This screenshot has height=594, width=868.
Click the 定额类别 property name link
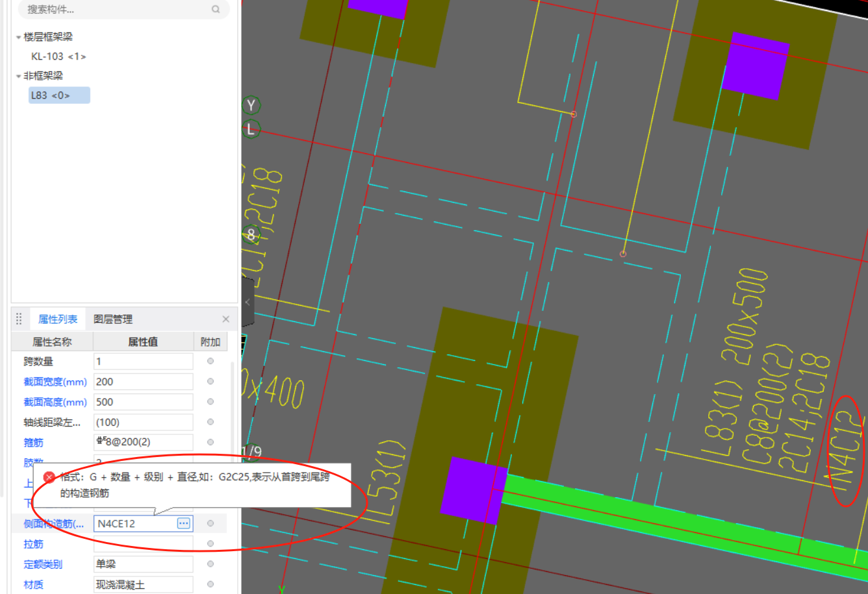point(43,564)
